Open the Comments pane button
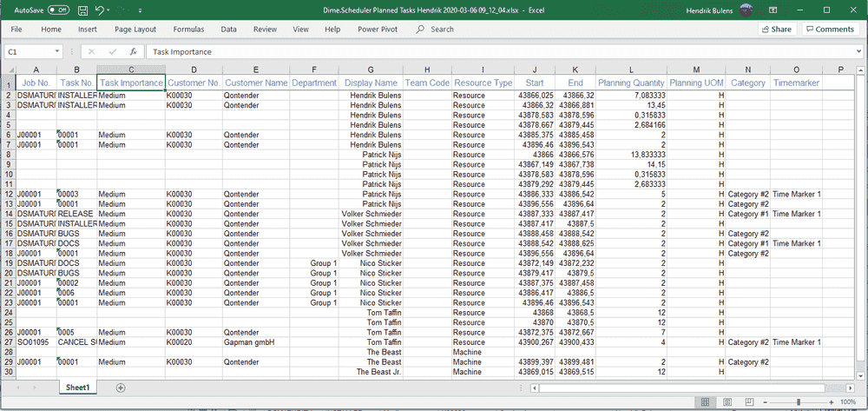The width and height of the screenshot is (868, 411). 829,30
